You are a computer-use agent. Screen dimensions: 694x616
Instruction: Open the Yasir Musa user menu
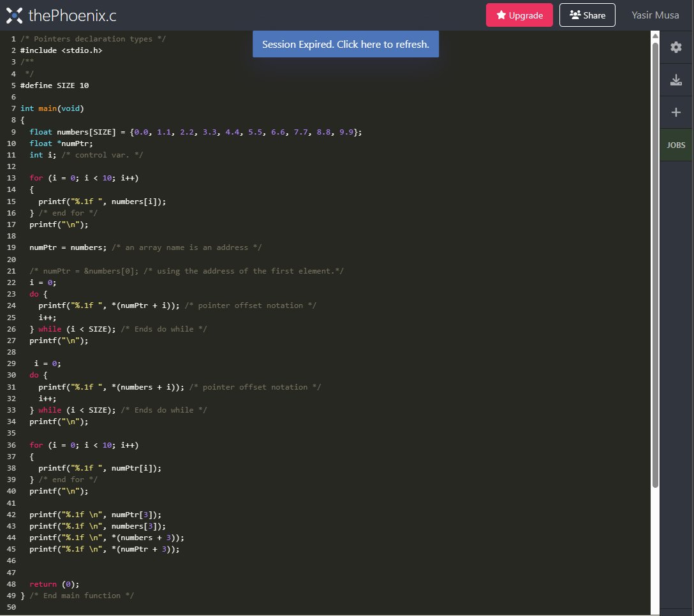pyautogui.click(x=655, y=15)
